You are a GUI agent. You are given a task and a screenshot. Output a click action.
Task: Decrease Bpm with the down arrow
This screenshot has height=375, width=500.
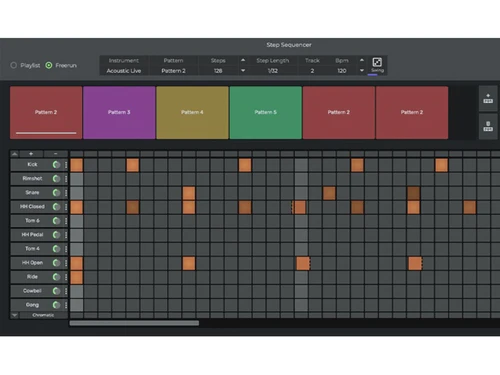362,70
